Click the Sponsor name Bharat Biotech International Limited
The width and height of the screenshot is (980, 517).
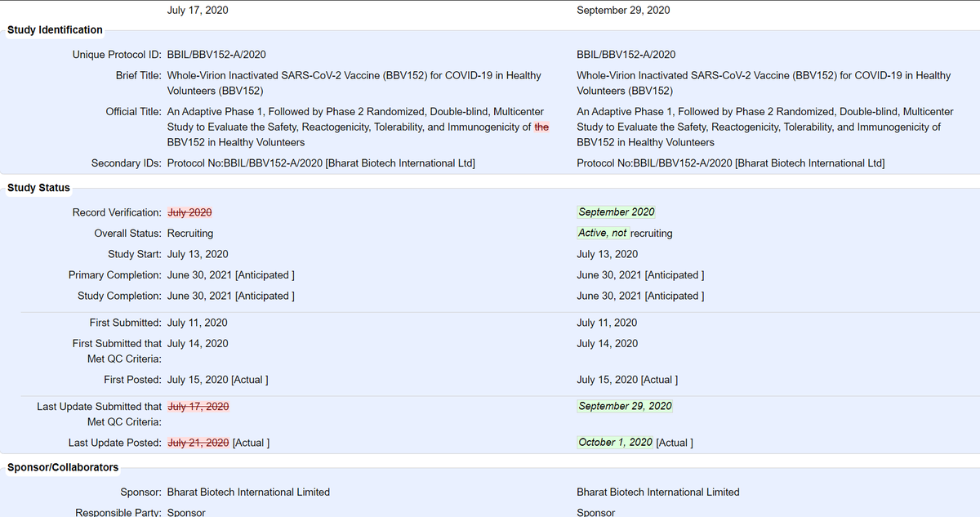pyautogui.click(x=248, y=492)
